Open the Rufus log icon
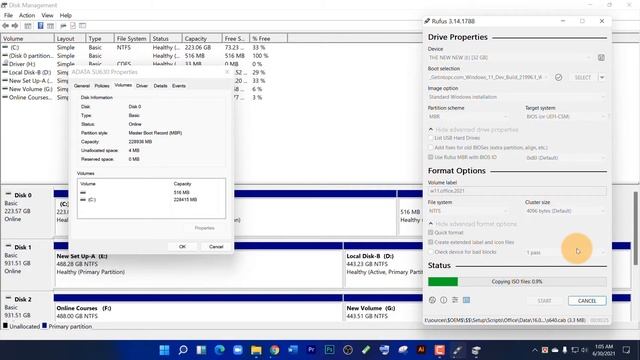The height and width of the screenshot is (360, 640). (x=467, y=300)
